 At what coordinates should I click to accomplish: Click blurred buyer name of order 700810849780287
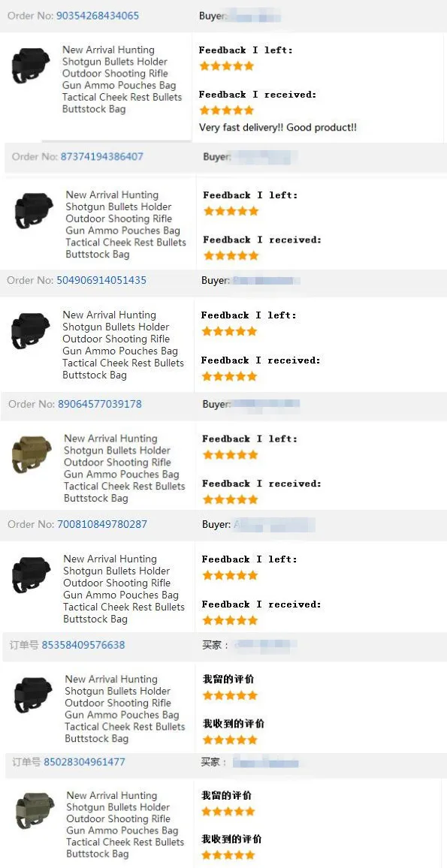coord(274,524)
